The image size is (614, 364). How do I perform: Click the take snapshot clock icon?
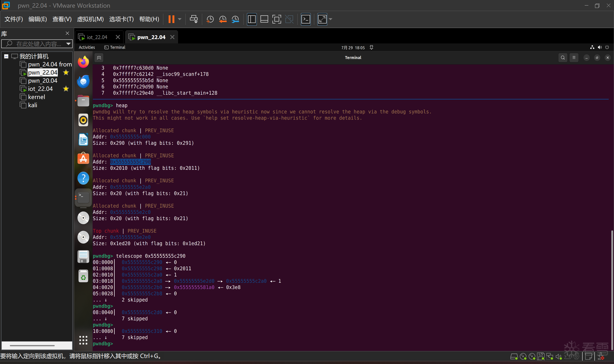pos(210,19)
